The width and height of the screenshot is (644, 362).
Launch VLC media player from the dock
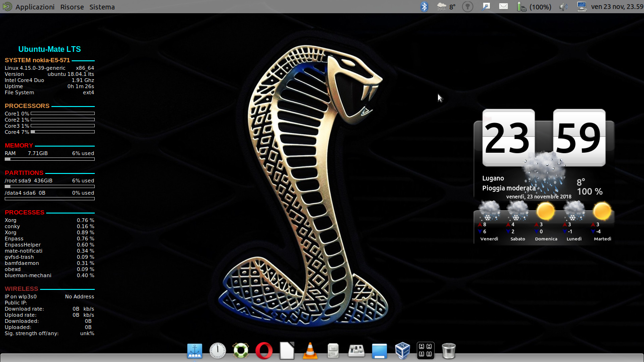[310, 351]
